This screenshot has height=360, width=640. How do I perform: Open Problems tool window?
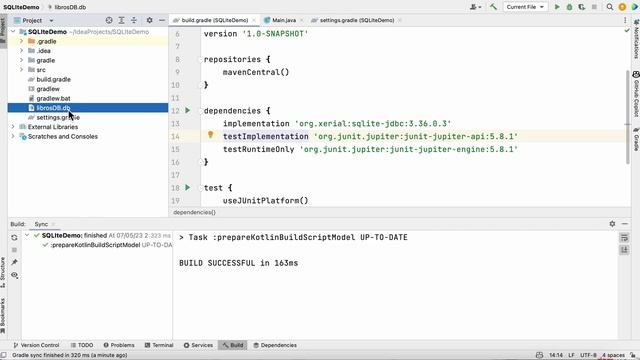coord(119,345)
